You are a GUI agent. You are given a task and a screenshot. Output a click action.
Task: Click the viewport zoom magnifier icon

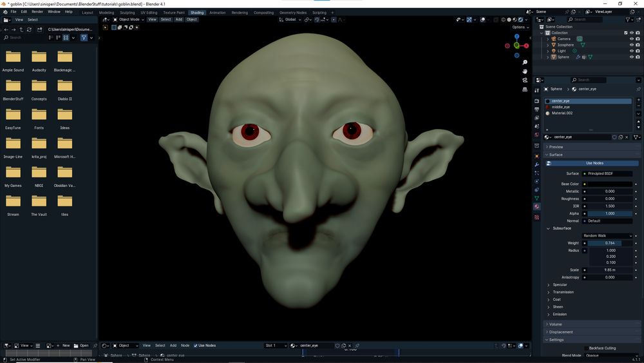pos(524,62)
